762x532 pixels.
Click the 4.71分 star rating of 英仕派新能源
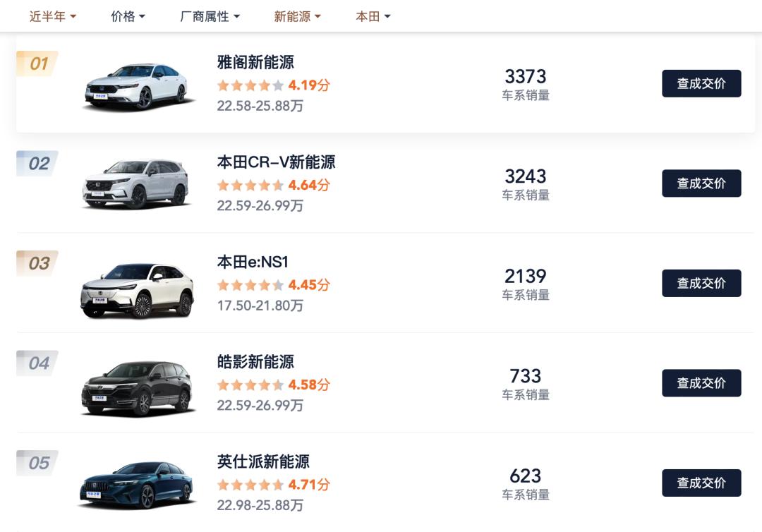tap(273, 485)
